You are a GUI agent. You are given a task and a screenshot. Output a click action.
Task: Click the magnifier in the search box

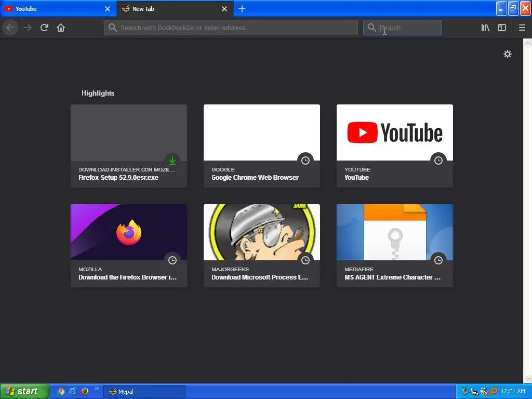click(371, 28)
